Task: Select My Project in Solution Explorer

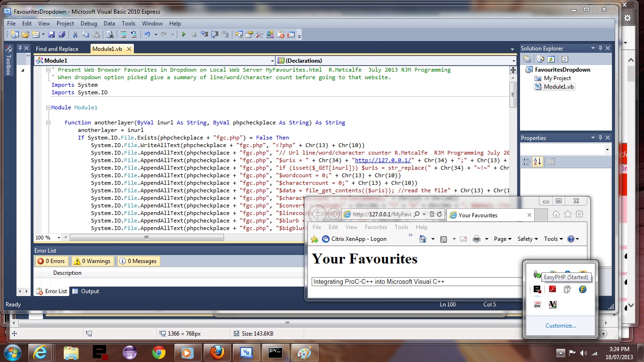Action: coord(553,78)
